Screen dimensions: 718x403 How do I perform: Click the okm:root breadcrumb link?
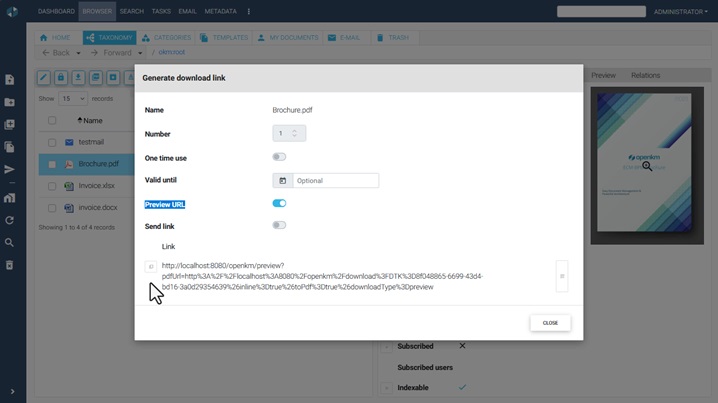(172, 52)
